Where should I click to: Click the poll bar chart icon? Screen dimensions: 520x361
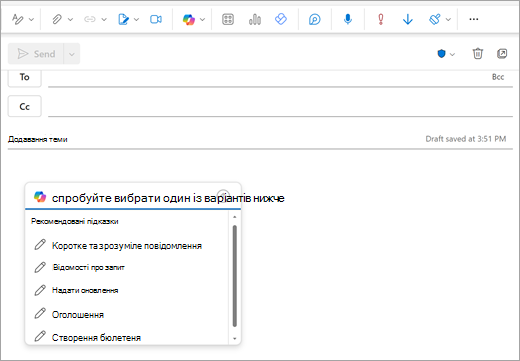tap(255, 19)
